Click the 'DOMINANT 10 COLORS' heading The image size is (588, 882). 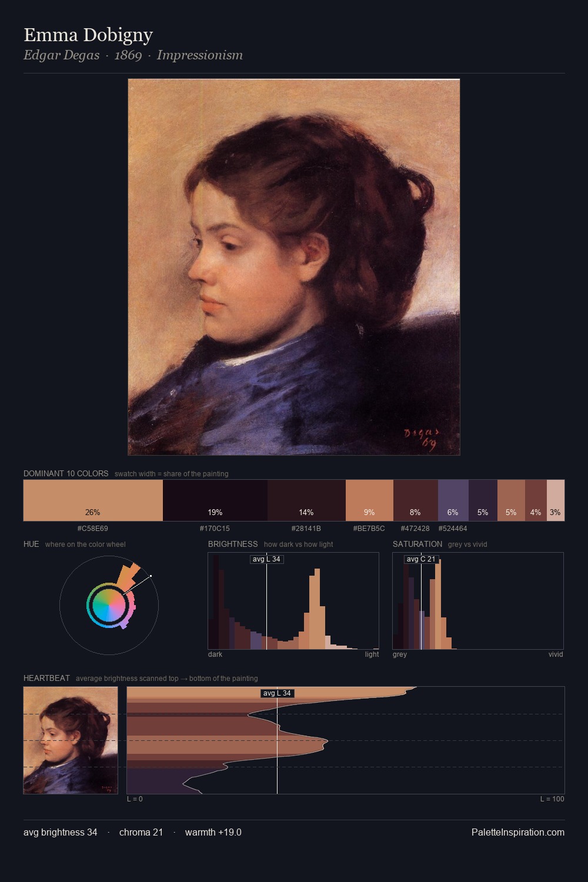coord(66,473)
